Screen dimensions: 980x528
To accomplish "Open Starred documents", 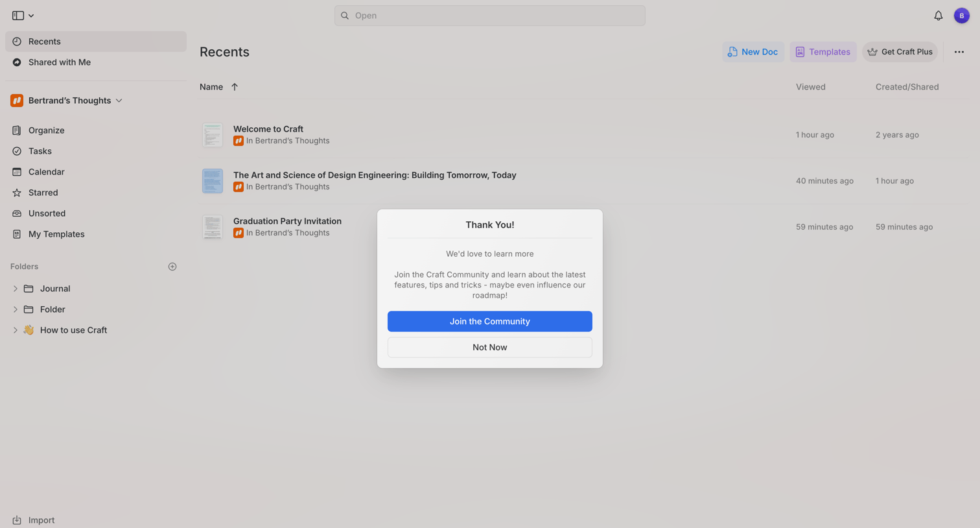I will 96,193.
